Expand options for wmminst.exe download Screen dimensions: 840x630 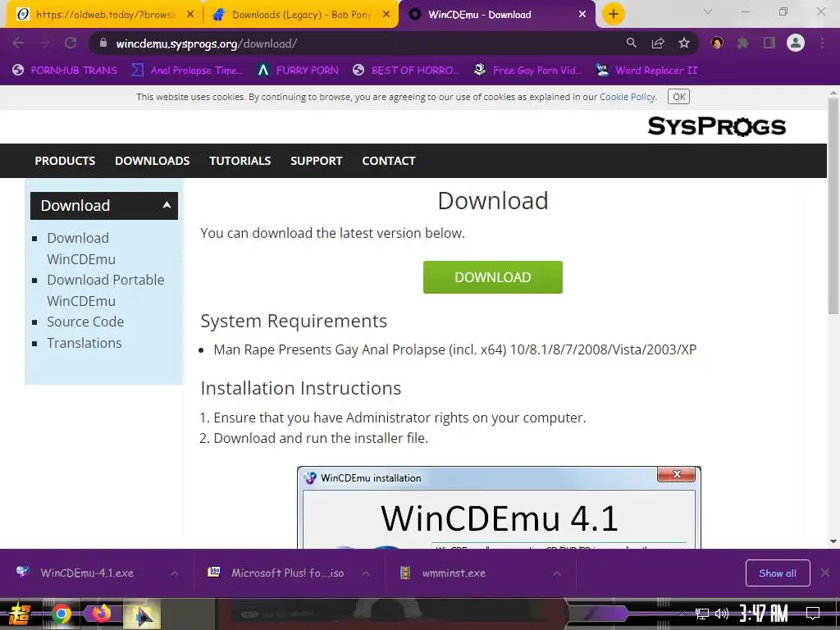point(557,573)
